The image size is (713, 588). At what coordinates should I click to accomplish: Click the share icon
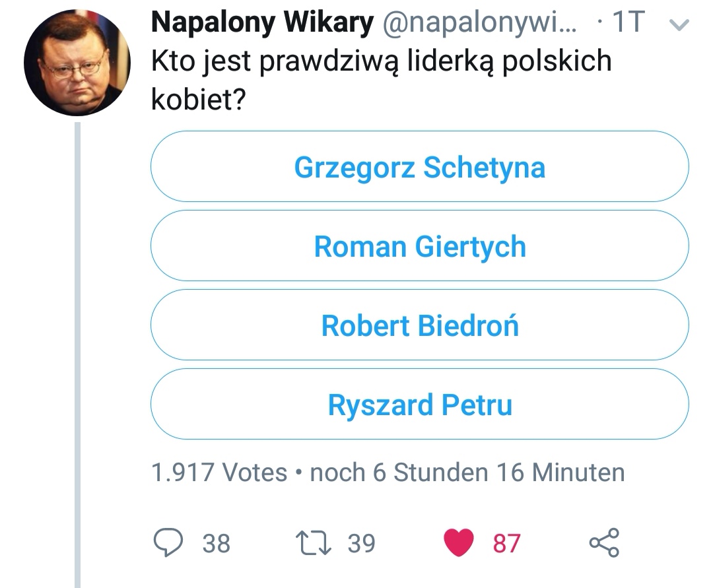(604, 542)
